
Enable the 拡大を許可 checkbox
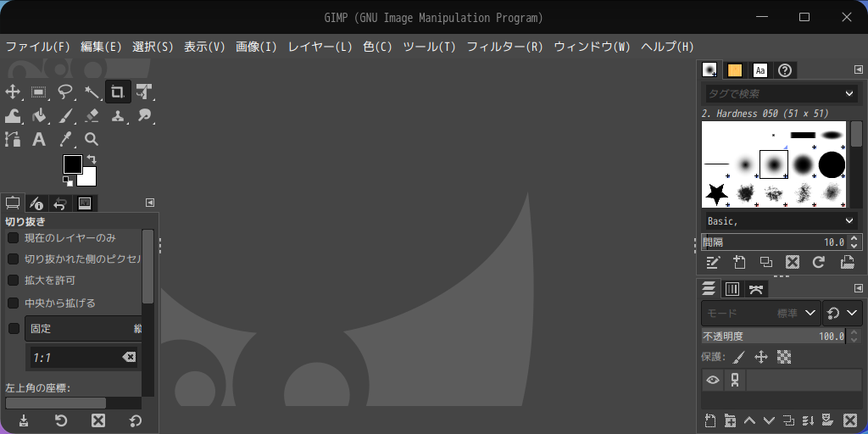pos(13,280)
